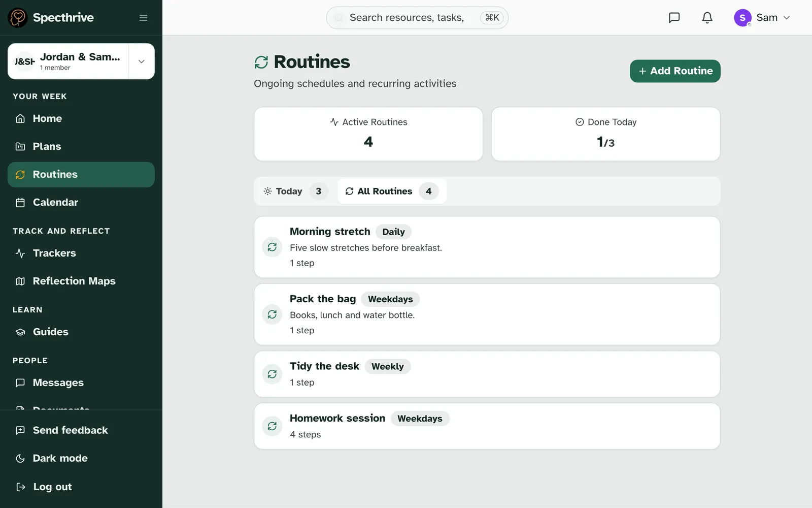Screen dimensions: 812x508
Task: Open the messages chat icon in top bar
Action: [x=674, y=18]
